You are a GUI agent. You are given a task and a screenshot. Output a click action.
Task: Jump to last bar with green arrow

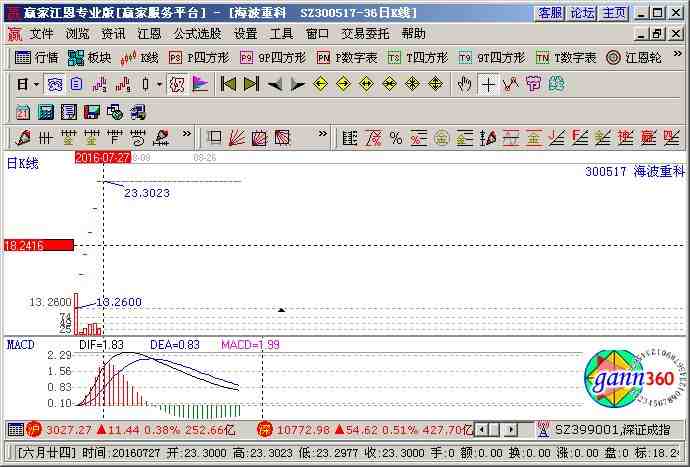click(251, 84)
